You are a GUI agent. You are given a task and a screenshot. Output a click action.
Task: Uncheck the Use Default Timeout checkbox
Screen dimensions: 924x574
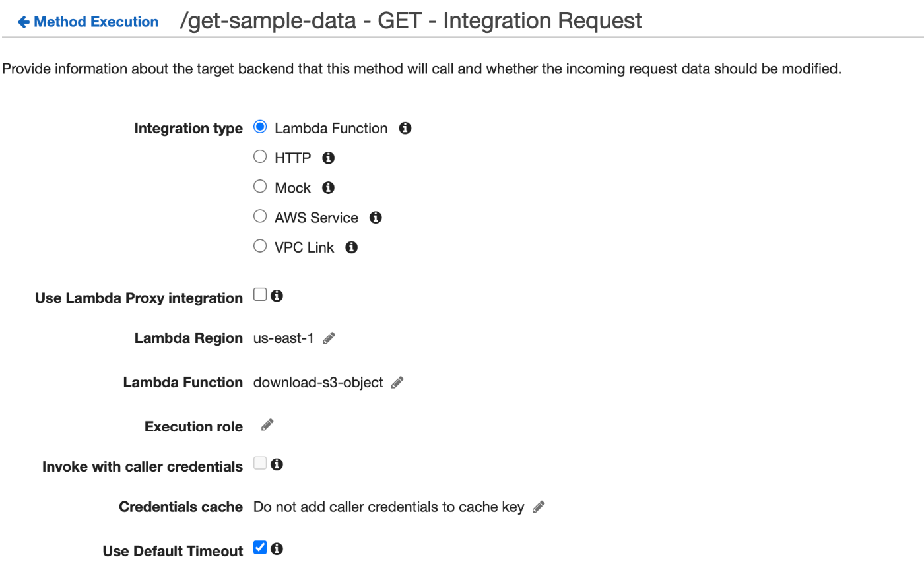260,548
